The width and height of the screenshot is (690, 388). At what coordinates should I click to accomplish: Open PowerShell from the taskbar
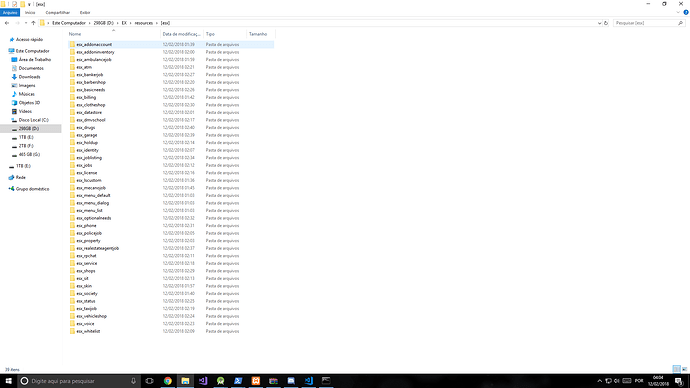238,381
